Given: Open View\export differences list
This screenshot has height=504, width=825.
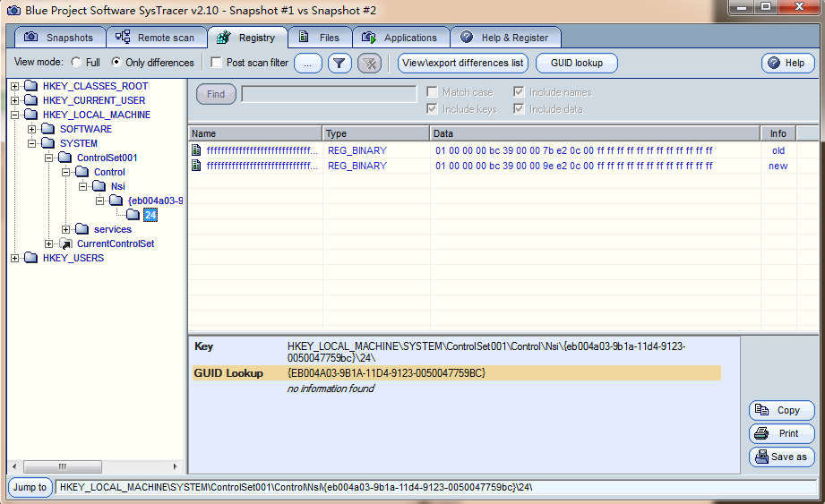Looking at the screenshot, I should tap(463, 63).
